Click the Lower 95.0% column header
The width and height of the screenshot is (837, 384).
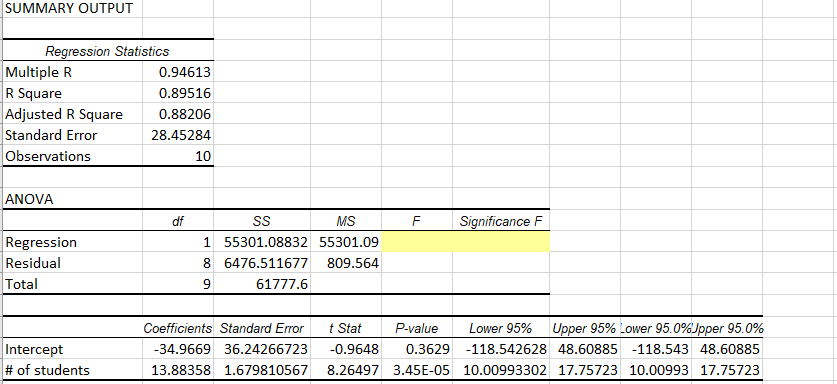pyautogui.click(x=656, y=328)
